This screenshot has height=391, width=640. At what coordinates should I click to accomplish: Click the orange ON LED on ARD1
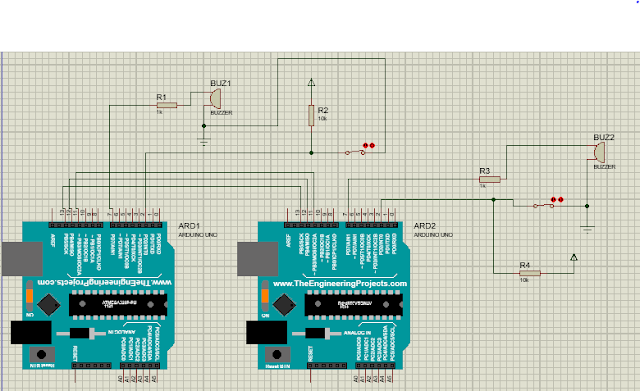(x=29, y=295)
